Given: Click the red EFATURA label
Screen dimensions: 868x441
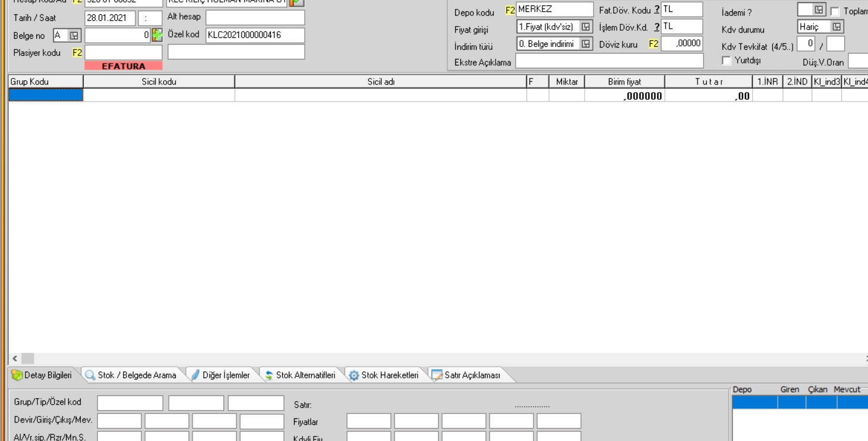Looking at the screenshot, I should (124, 67).
